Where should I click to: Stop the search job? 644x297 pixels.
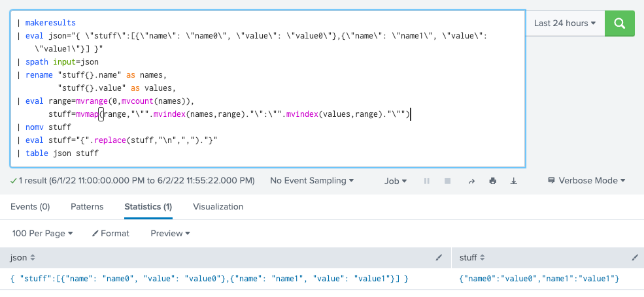[x=448, y=181]
